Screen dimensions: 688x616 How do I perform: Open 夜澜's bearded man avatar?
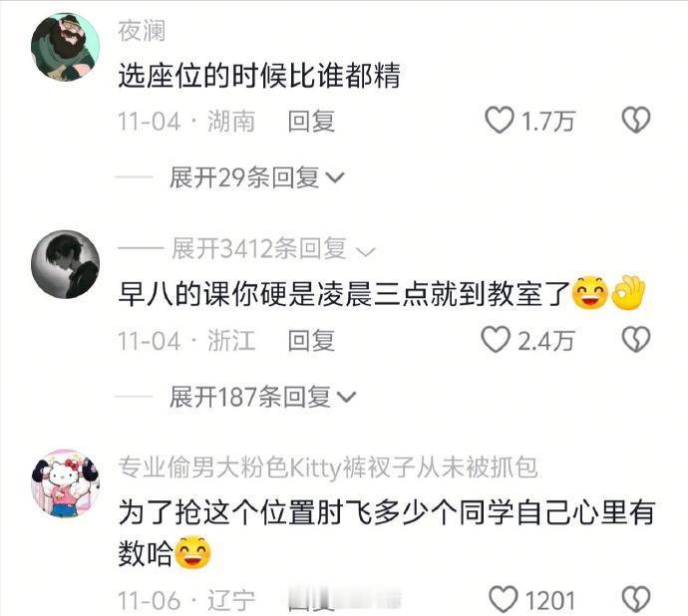point(66,47)
